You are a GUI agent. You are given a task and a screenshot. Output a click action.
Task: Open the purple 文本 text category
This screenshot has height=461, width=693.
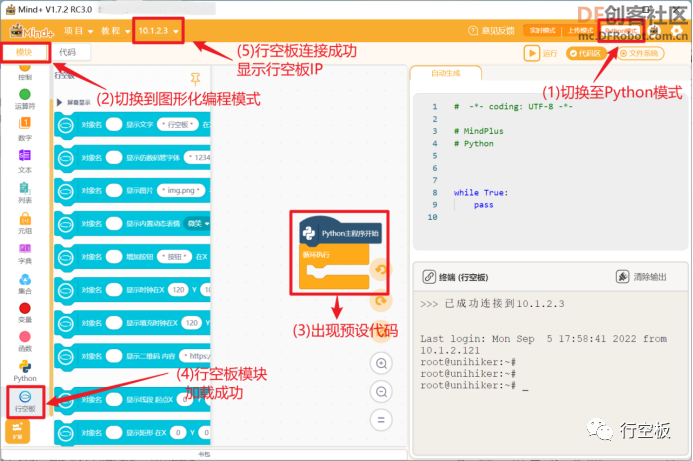(25, 161)
